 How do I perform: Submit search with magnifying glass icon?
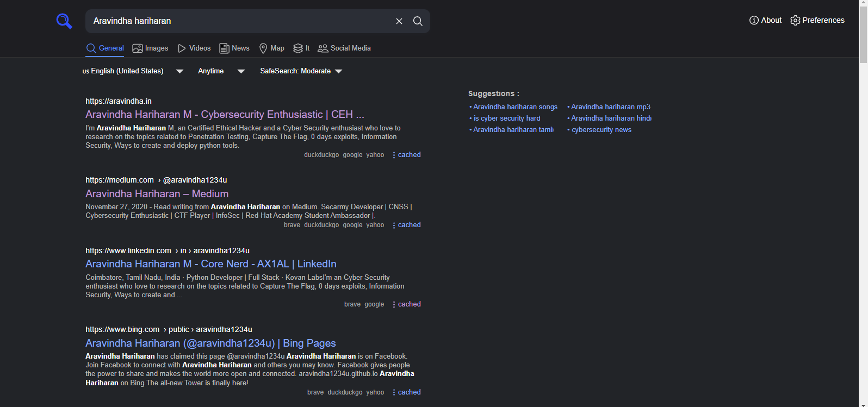pos(418,21)
